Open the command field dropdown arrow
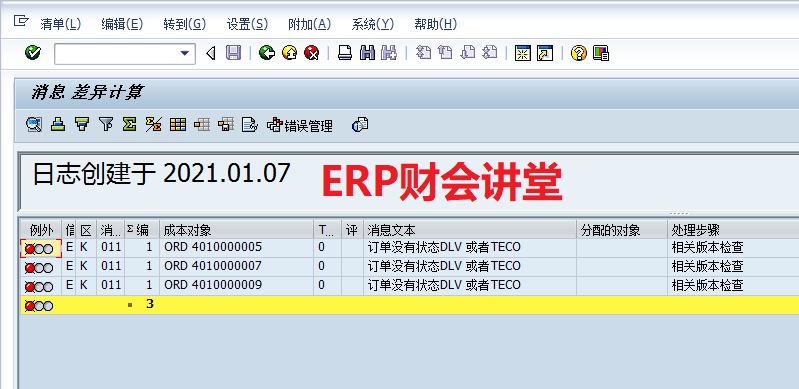This screenshot has width=799, height=389. coord(185,53)
